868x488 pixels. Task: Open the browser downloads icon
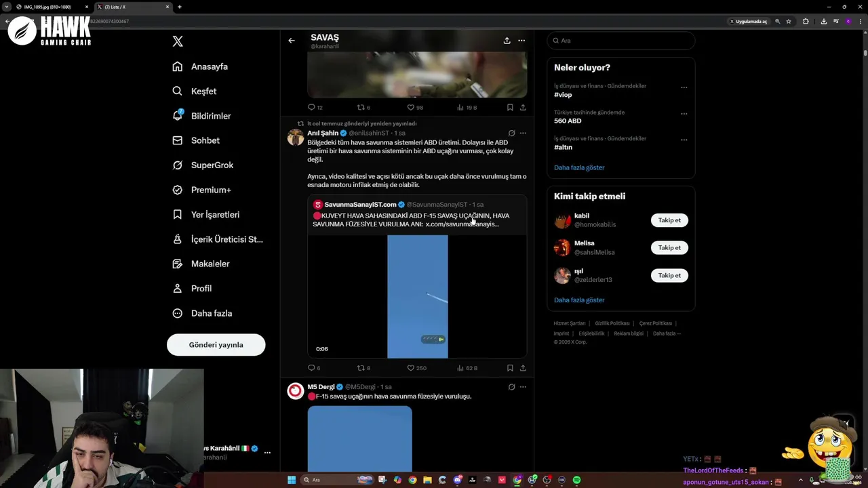(823, 21)
